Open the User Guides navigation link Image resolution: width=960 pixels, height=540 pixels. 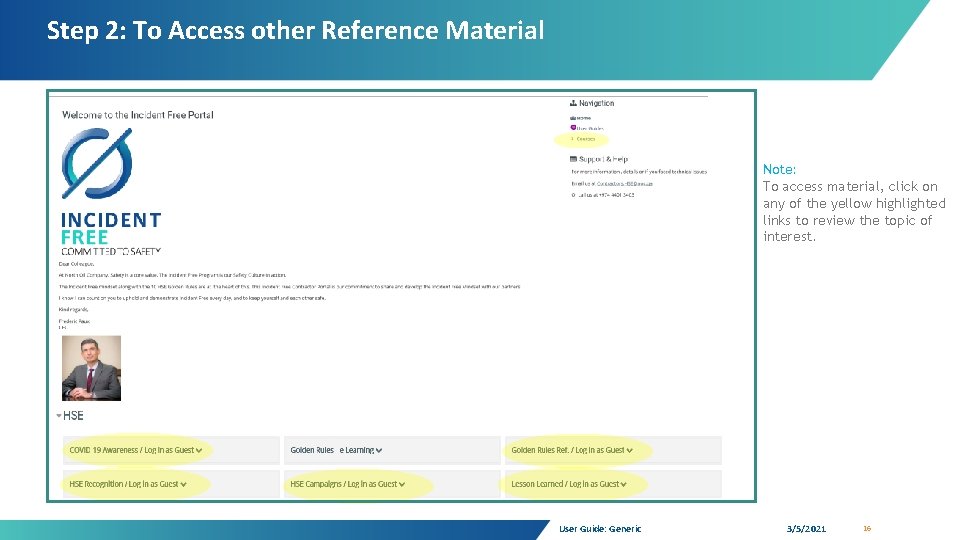(x=590, y=129)
